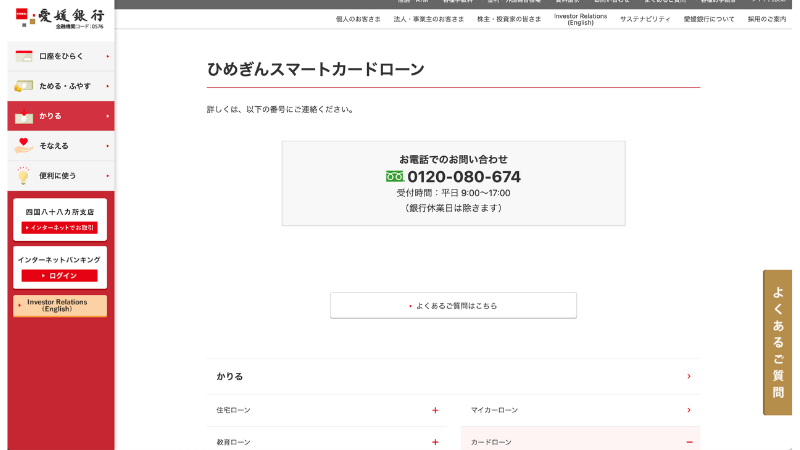Viewport: 800px width, 450px height.
Task: Go to 法人・事業主のお客さま tab
Action: pyautogui.click(x=429, y=19)
